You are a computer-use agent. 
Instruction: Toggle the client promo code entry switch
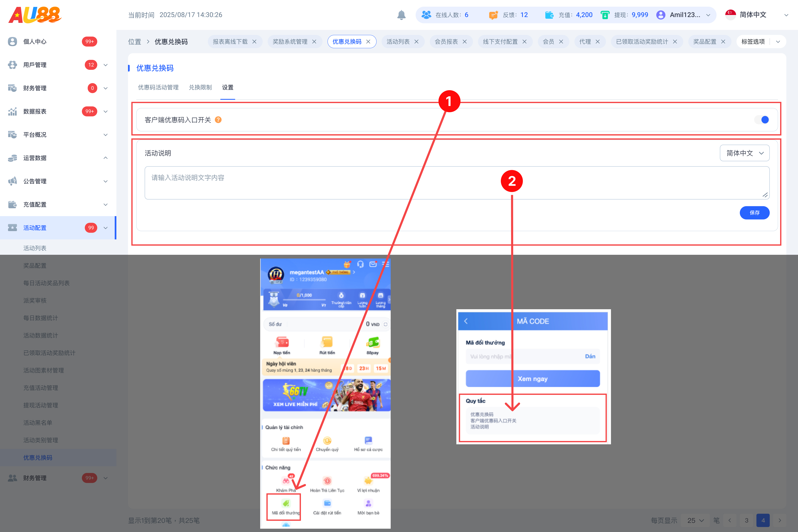tap(762, 120)
